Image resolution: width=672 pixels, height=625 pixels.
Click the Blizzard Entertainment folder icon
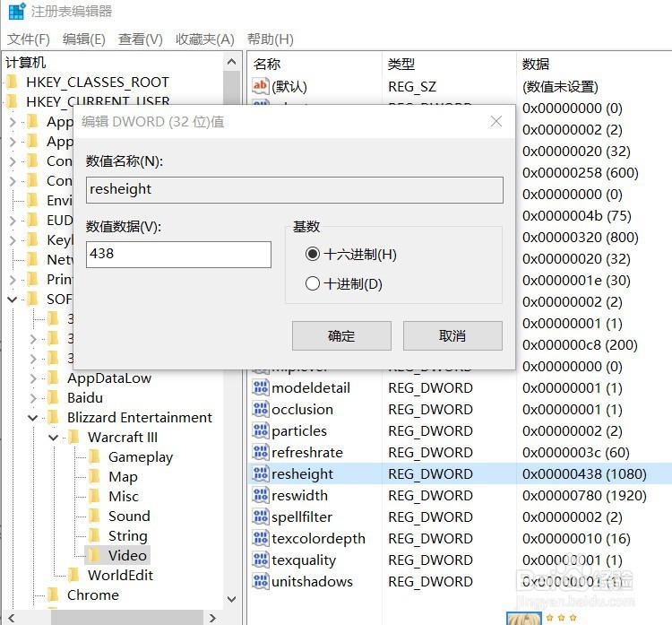pyautogui.click(x=53, y=417)
